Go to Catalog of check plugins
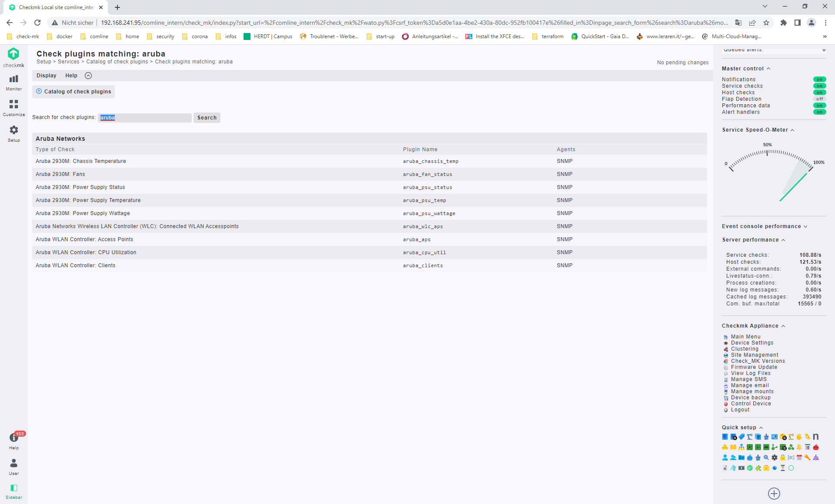The image size is (835, 504). [x=73, y=92]
